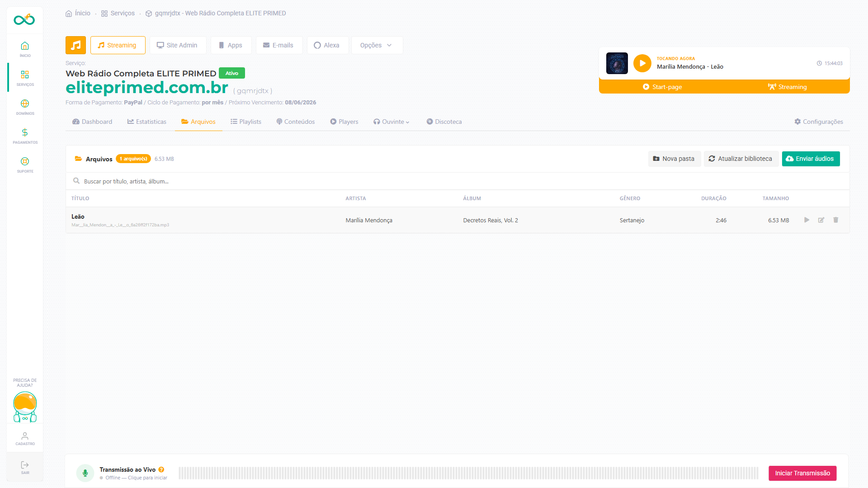
Task: Delete the Leão audio file
Action: (x=835, y=220)
